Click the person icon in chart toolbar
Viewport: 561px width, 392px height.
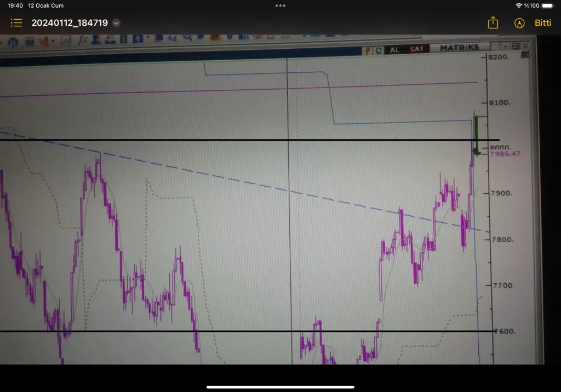(x=96, y=39)
